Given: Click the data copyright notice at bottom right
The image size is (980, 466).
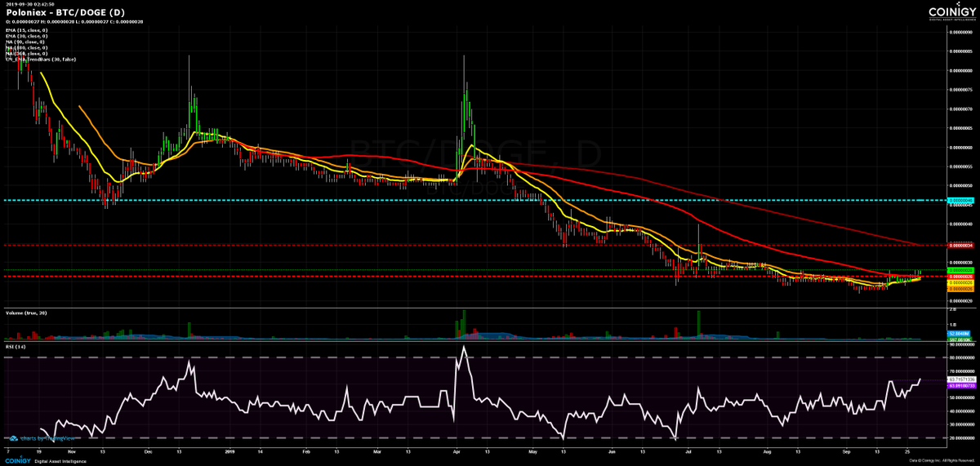Looking at the screenshot, I should [942, 460].
